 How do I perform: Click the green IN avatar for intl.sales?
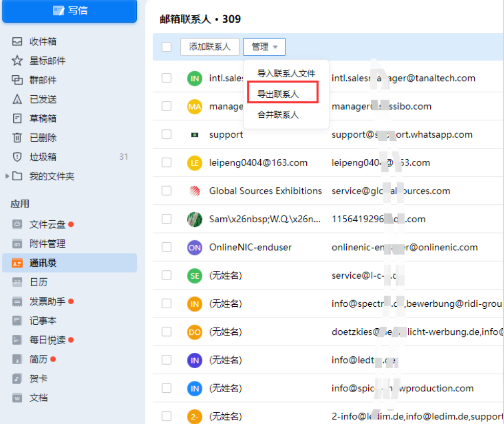click(195, 78)
